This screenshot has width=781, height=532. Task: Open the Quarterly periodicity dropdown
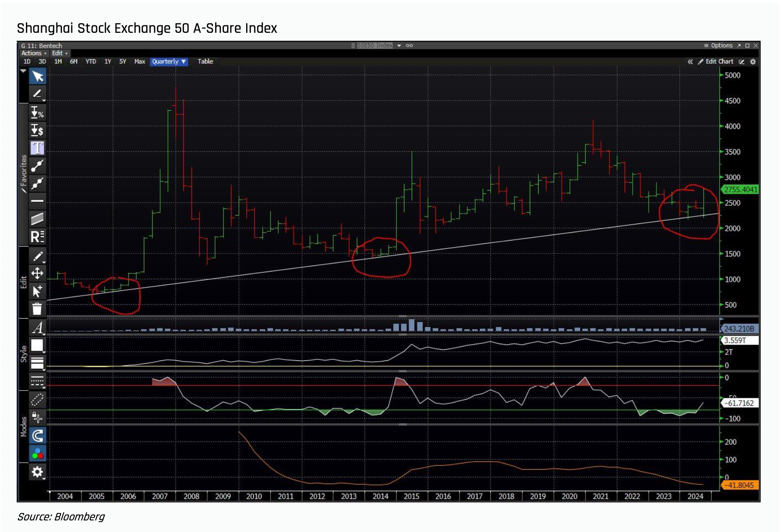click(169, 62)
